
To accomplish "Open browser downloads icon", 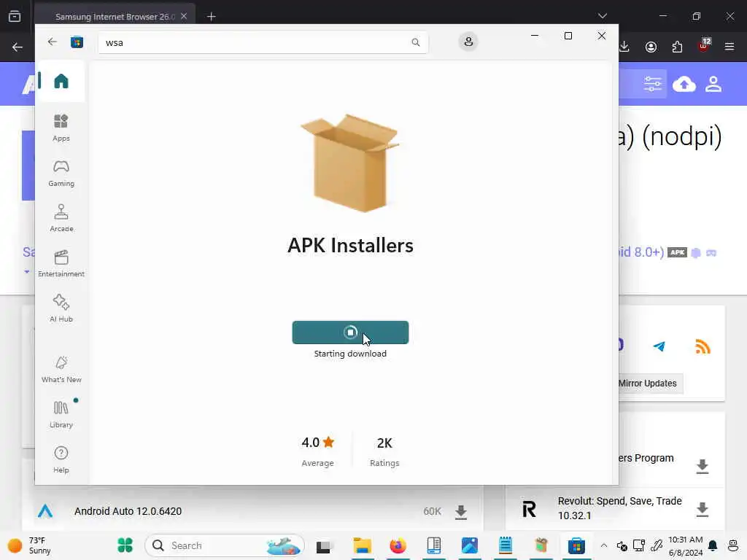I will (624, 47).
